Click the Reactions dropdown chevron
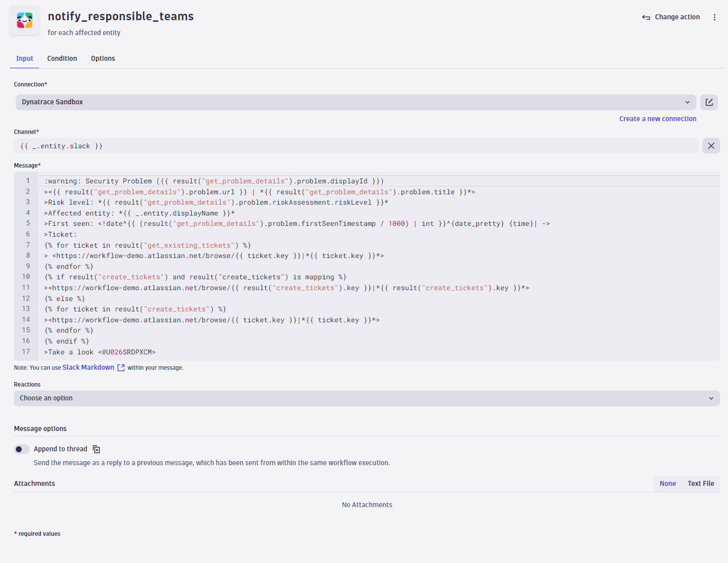728x563 pixels. tap(711, 398)
